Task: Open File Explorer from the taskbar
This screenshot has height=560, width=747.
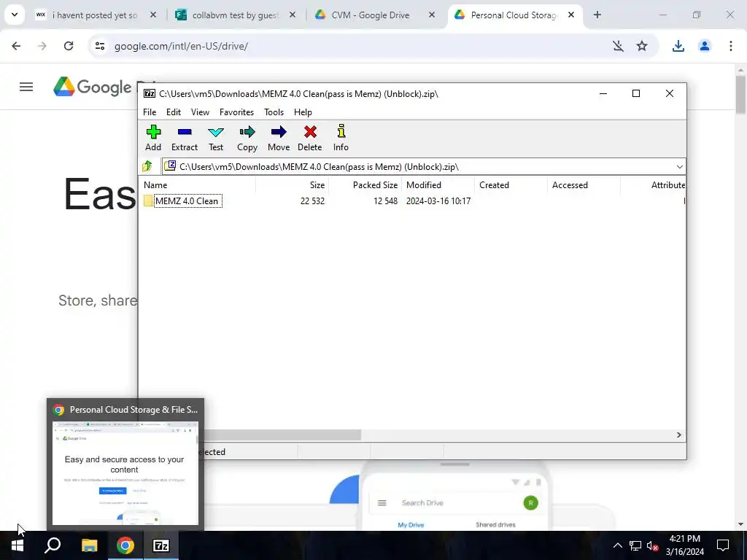Action: coord(89,545)
